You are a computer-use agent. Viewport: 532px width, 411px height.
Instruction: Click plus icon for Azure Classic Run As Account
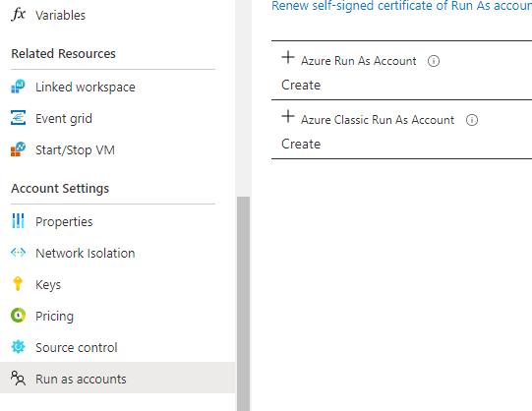pos(288,116)
